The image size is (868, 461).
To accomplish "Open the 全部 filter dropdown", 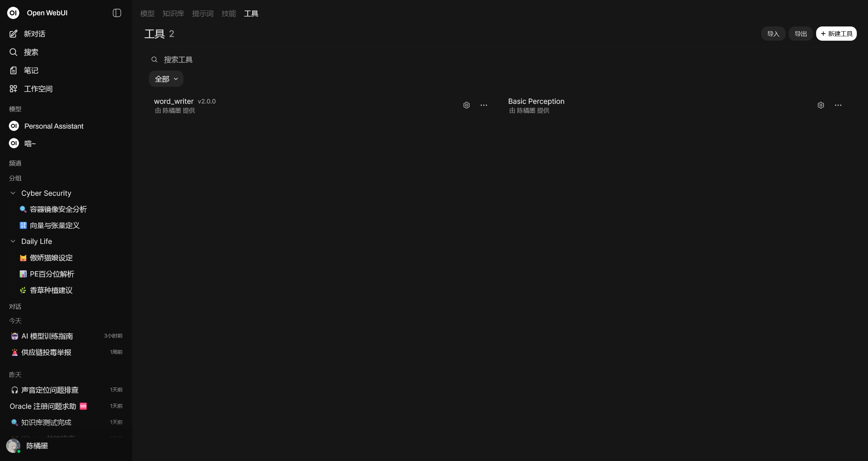I will [166, 79].
